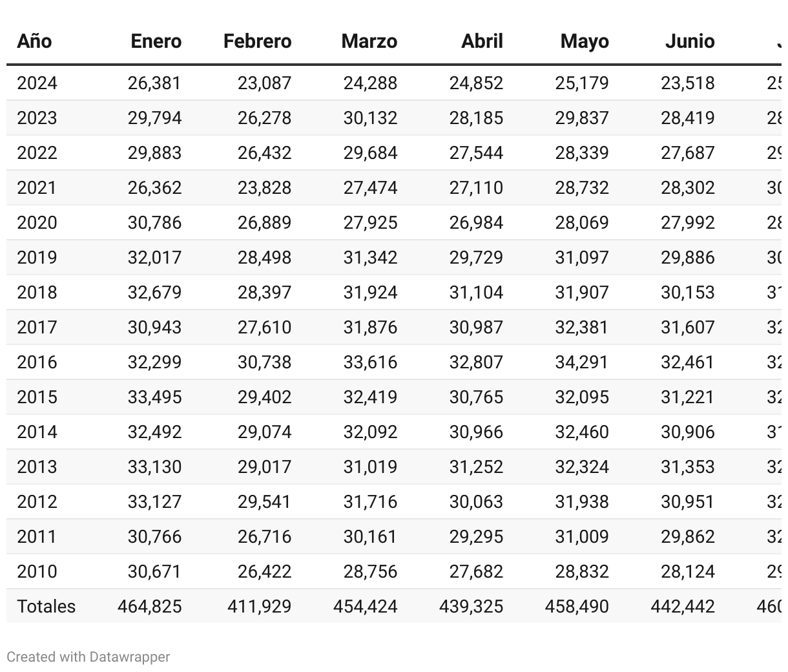
Task: Open the Created with Datawrapper link
Action: (x=88, y=657)
